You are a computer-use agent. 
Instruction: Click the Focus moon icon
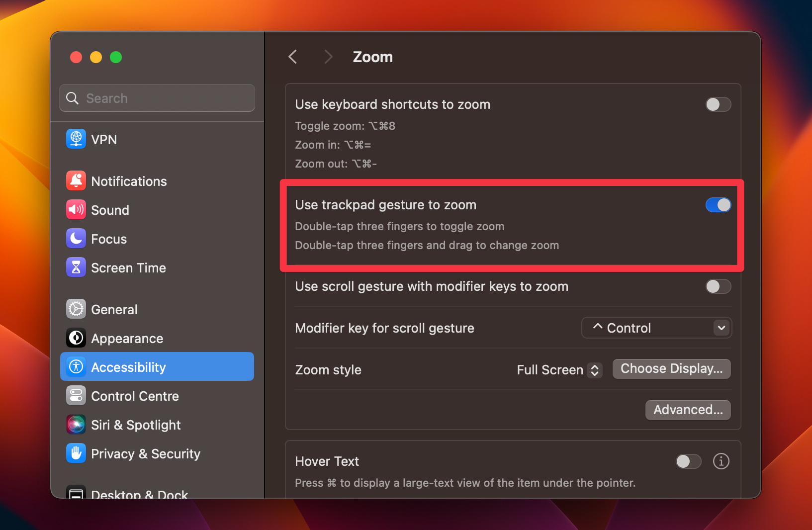click(76, 238)
